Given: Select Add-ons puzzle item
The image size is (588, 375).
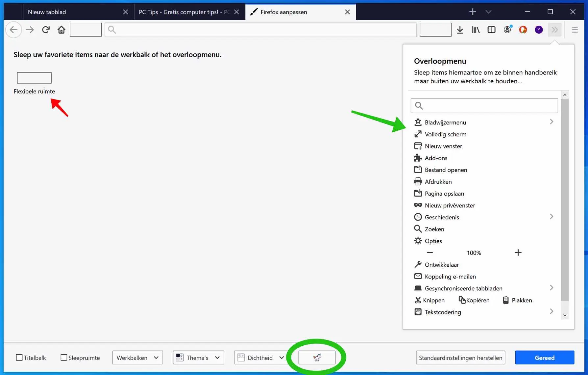Looking at the screenshot, I should pos(484,158).
